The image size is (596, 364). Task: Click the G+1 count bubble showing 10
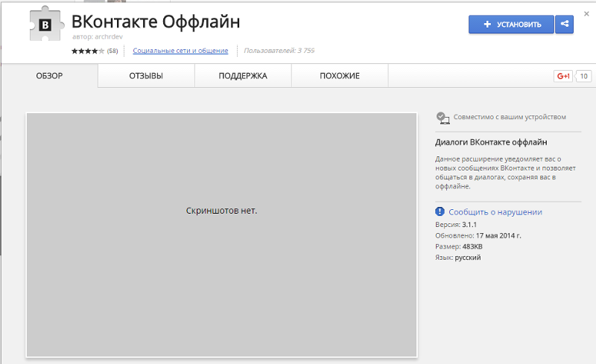583,76
